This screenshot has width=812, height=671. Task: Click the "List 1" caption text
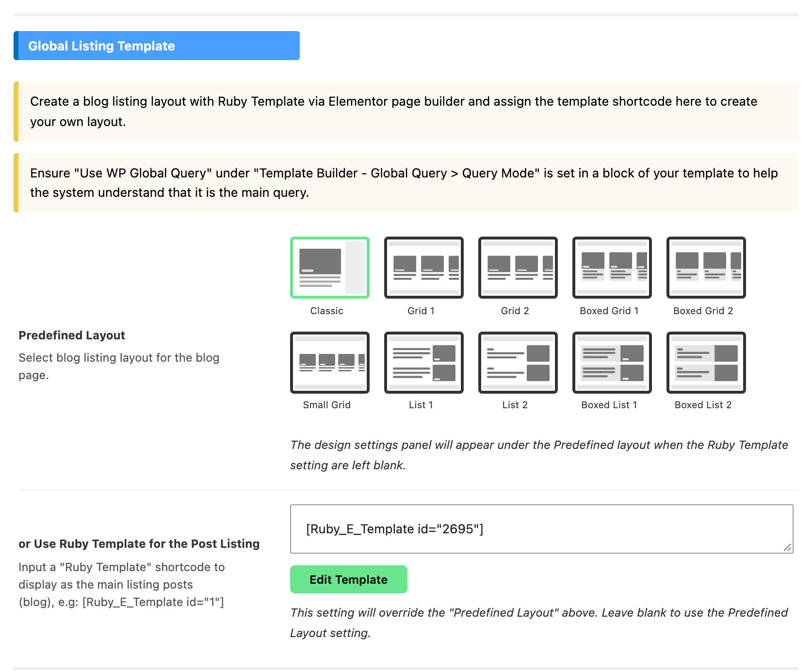click(421, 405)
